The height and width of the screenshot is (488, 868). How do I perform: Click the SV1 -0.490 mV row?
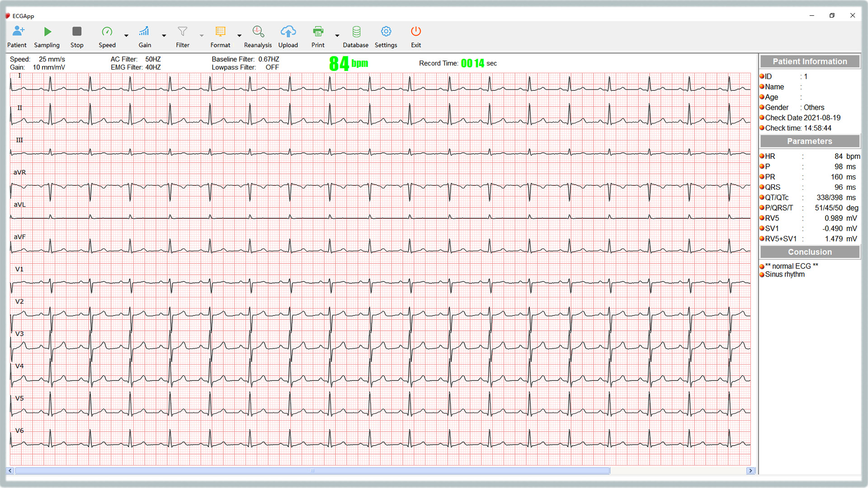click(810, 229)
